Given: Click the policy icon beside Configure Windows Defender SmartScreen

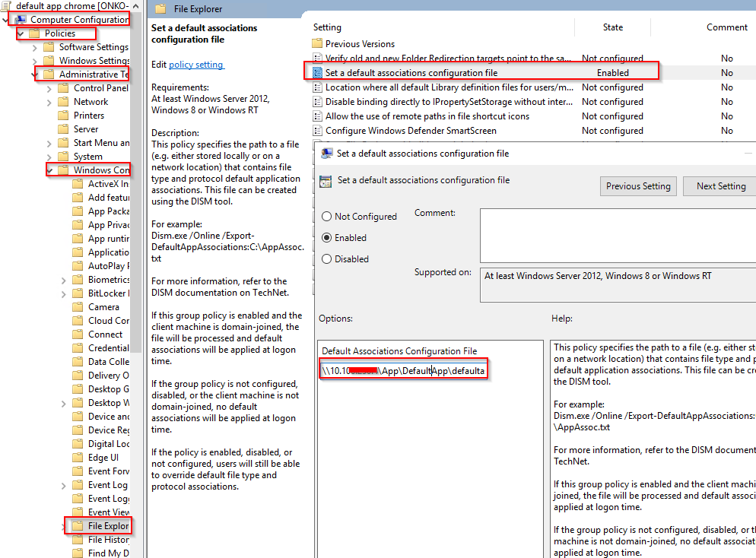Looking at the screenshot, I should pyautogui.click(x=317, y=131).
